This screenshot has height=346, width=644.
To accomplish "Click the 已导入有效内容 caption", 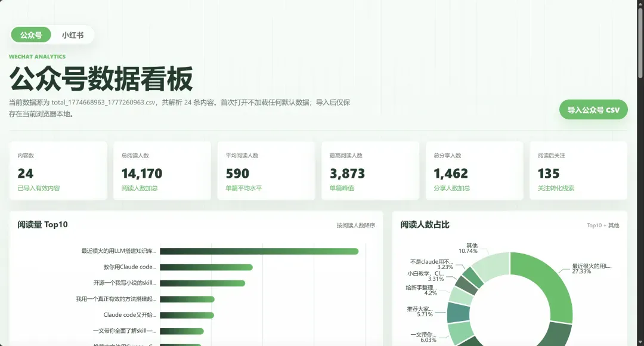I will (x=39, y=188).
